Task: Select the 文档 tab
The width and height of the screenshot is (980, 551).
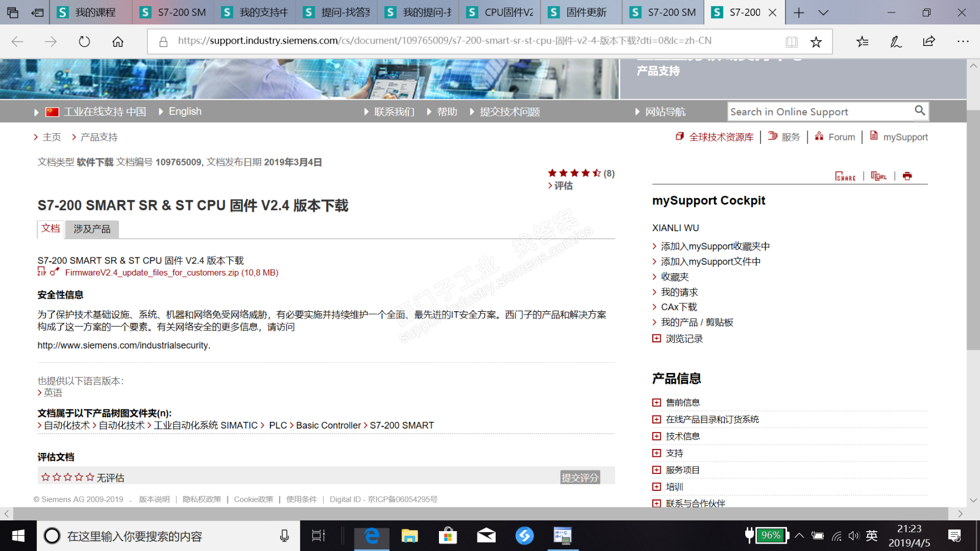Action: [50, 228]
